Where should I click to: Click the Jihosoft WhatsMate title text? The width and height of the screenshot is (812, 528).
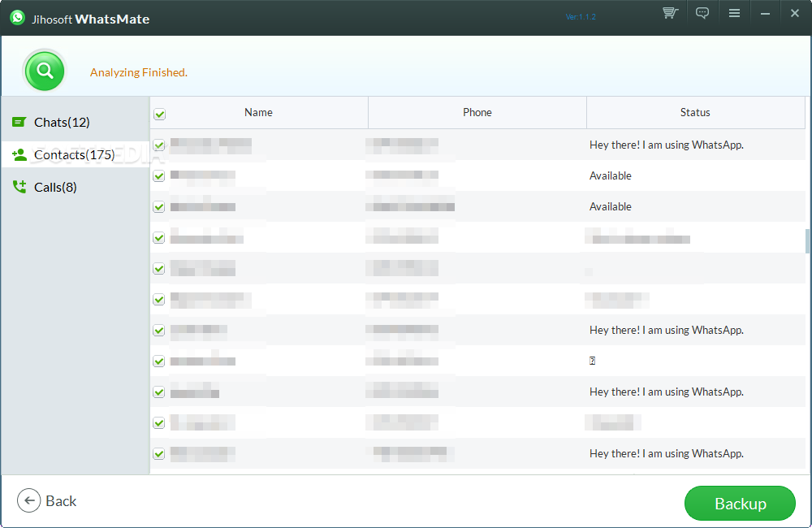(91, 19)
